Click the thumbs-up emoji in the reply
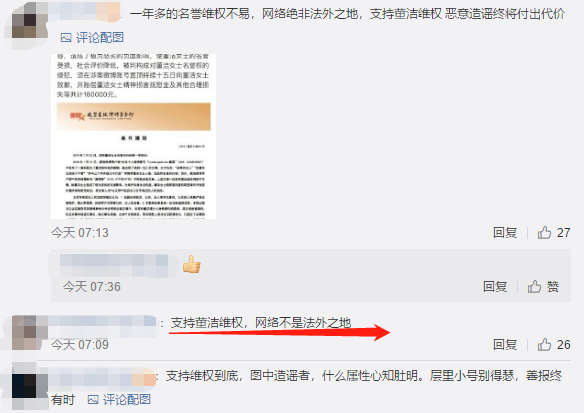Image resolution: width=584 pixels, height=413 pixels. tap(191, 264)
